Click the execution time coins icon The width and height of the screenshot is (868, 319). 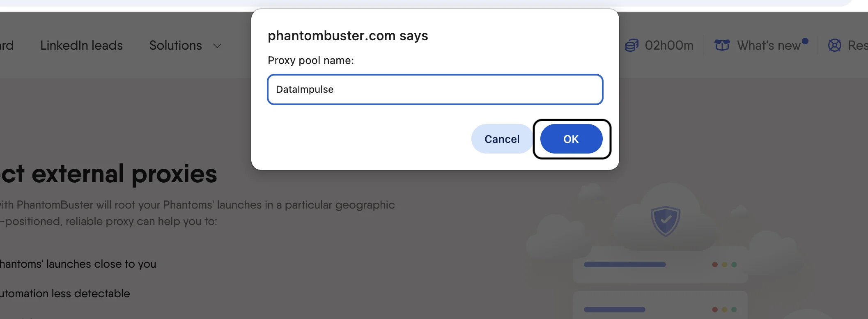tap(632, 45)
